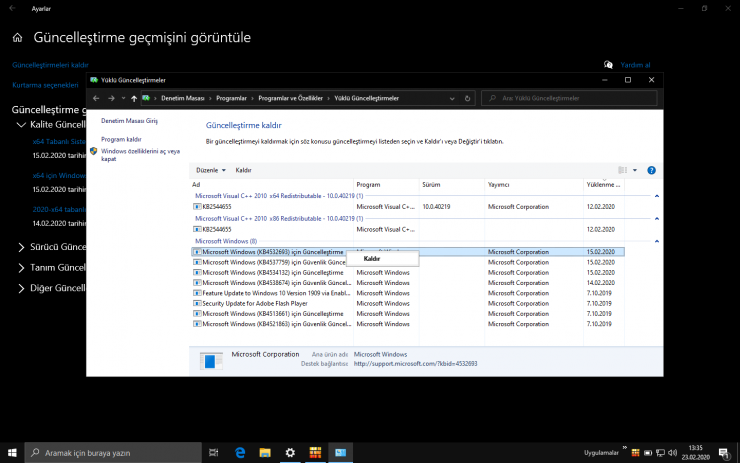Collapse the Visual C++ 2010 x86 group
The image size is (740, 463).
656,219
